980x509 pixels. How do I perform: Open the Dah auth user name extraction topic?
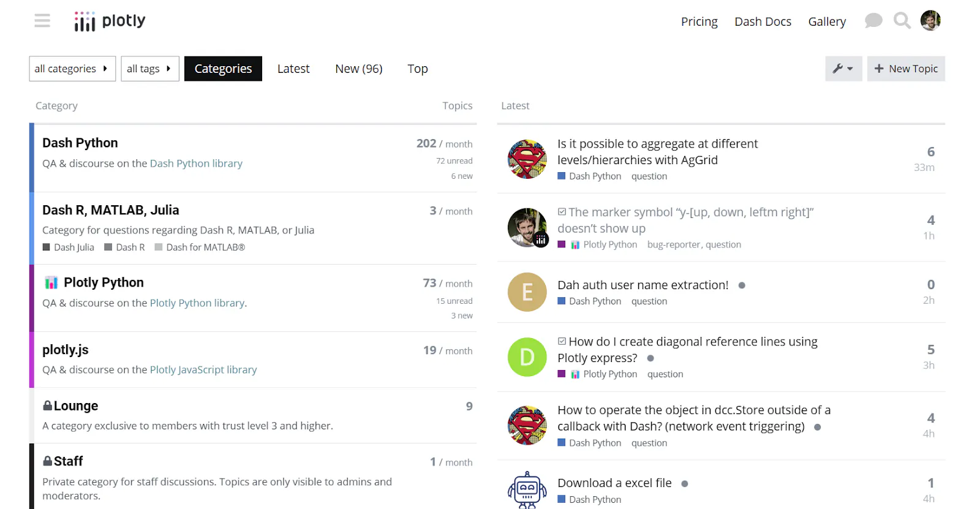[643, 285]
